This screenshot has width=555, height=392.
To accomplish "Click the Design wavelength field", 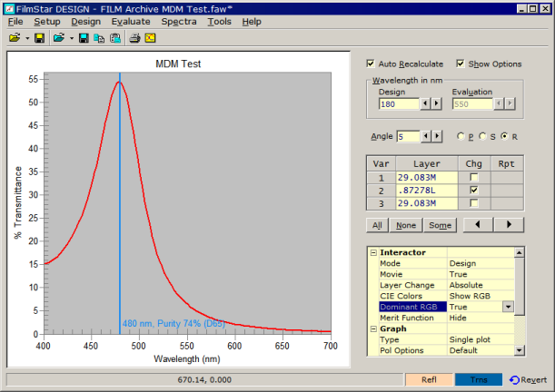I will tap(399, 104).
